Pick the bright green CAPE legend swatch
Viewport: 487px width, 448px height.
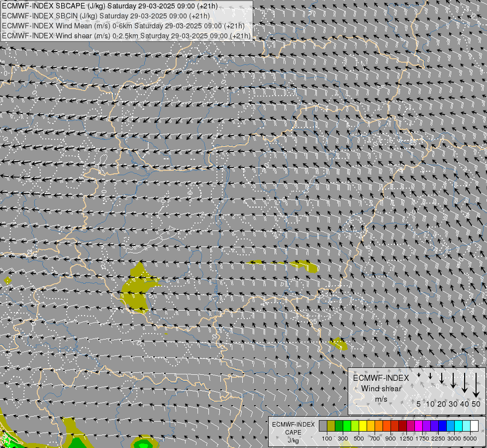[x=347, y=426]
